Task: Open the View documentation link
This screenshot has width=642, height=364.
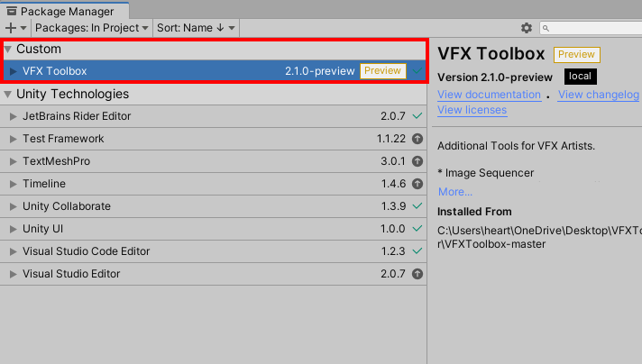Action: (489, 95)
